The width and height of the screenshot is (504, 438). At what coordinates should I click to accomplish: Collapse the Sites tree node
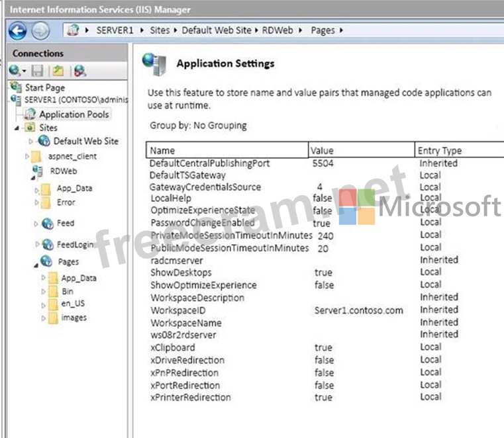tap(17, 128)
